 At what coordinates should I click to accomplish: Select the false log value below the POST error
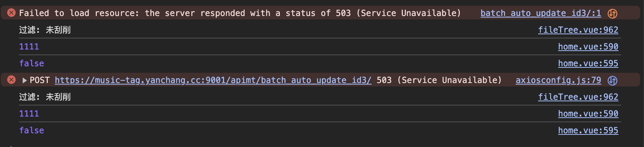click(32, 131)
